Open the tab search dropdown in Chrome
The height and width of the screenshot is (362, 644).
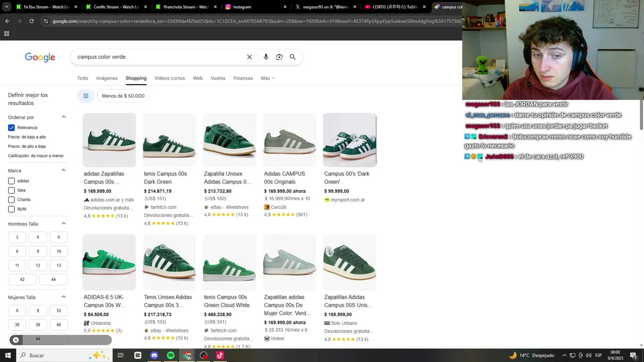7,7
